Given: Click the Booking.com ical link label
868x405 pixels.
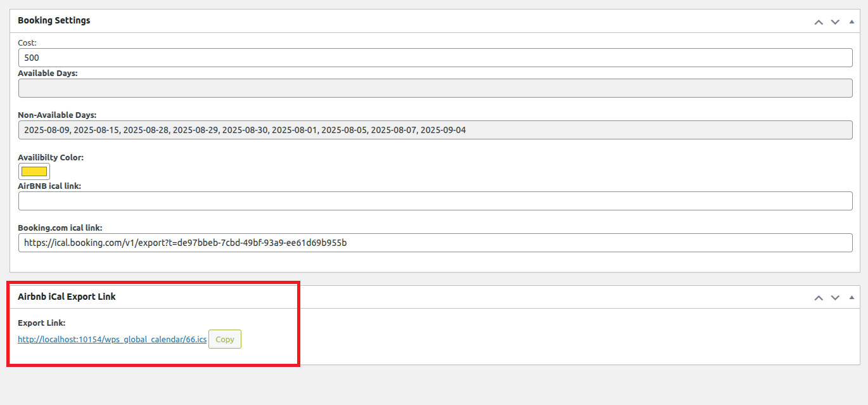Looking at the screenshot, I should coord(60,228).
